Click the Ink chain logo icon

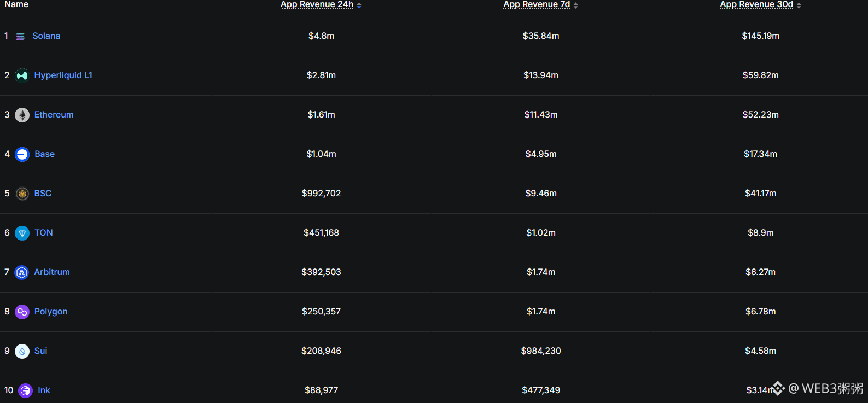pyautogui.click(x=25, y=390)
